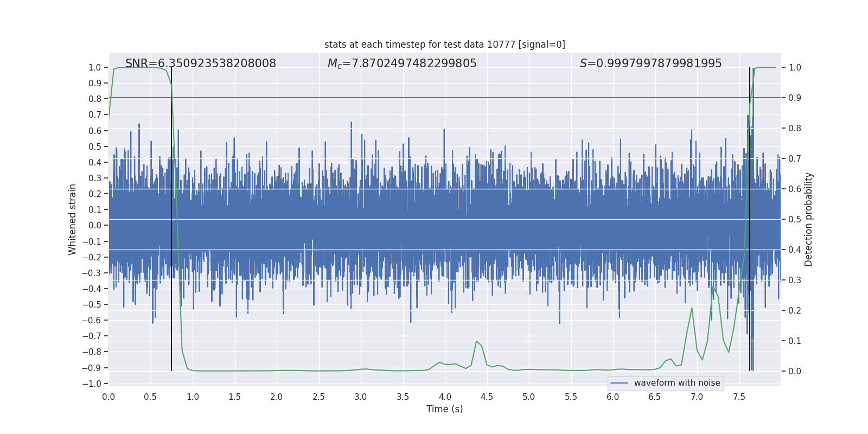
Task: Click the 0.9 tick on Detection probability axis
Action: coord(794,98)
